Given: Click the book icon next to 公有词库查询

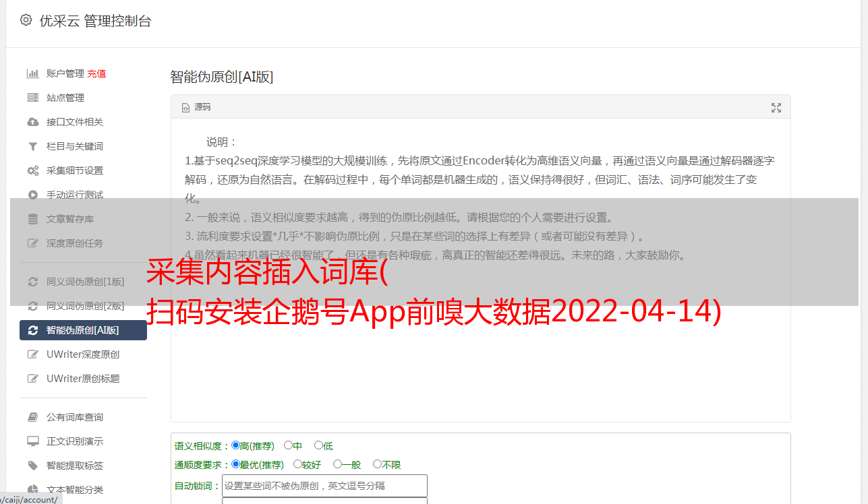Looking at the screenshot, I should 32,417.
